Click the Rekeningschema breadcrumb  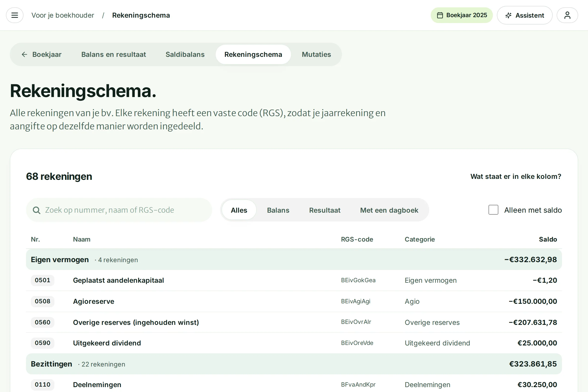click(141, 15)
